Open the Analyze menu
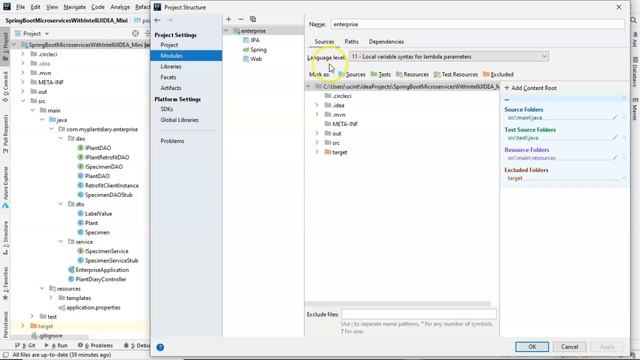640x360 pixels. point(120,7)
